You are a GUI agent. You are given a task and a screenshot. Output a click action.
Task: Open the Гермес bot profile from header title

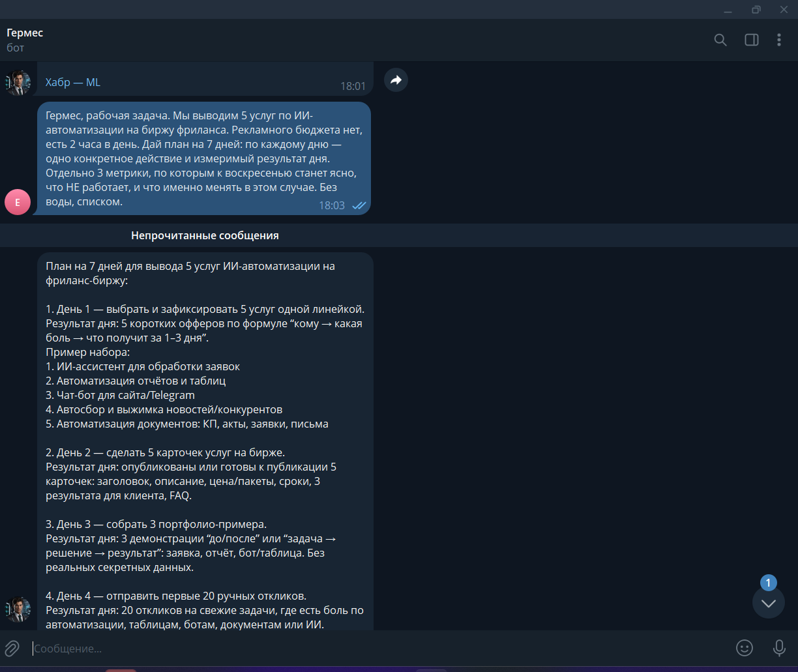(x=25, y=33)
